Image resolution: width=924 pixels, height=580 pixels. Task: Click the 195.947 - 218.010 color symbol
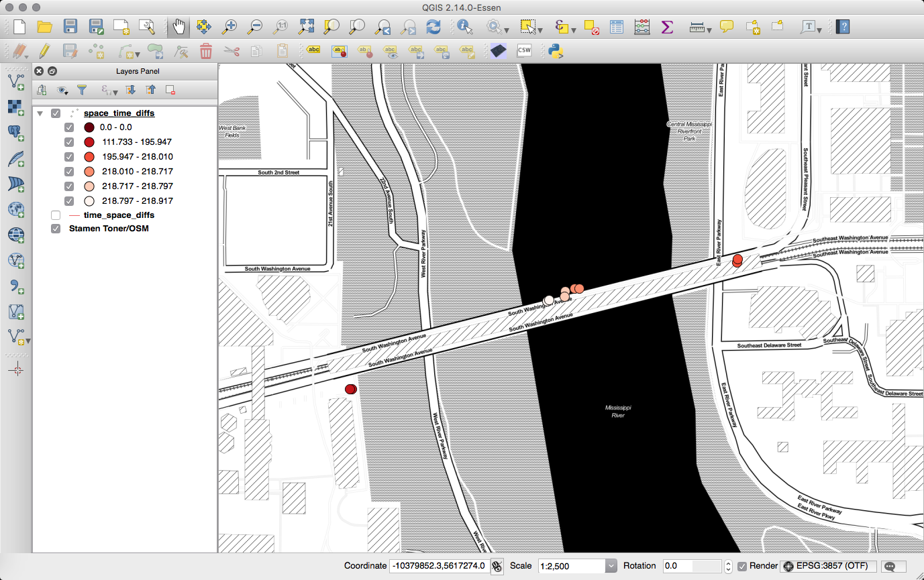click(x=89, y=157)
